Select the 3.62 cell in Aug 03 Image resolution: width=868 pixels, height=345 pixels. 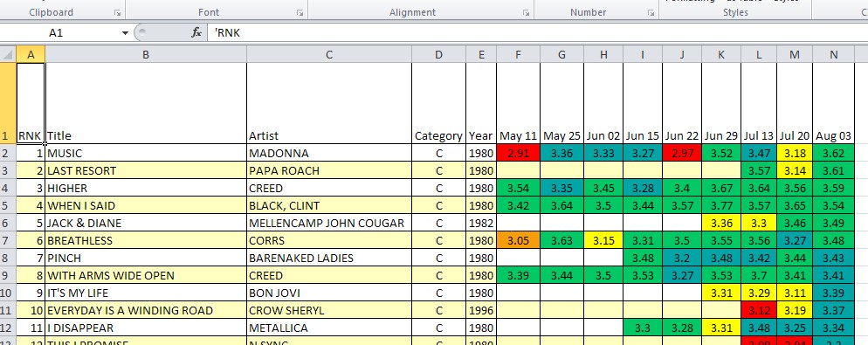point(834,153)
